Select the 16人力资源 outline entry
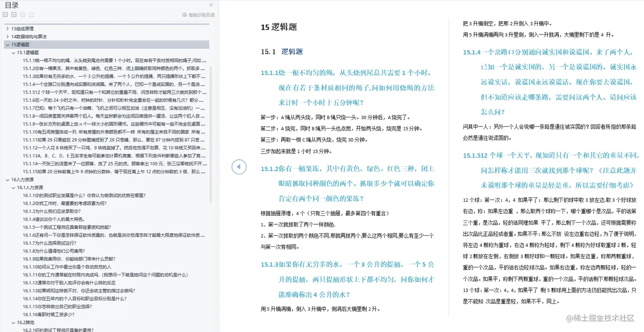The height and width of the screenshot is (332, 644). click(x=23, y=180)
